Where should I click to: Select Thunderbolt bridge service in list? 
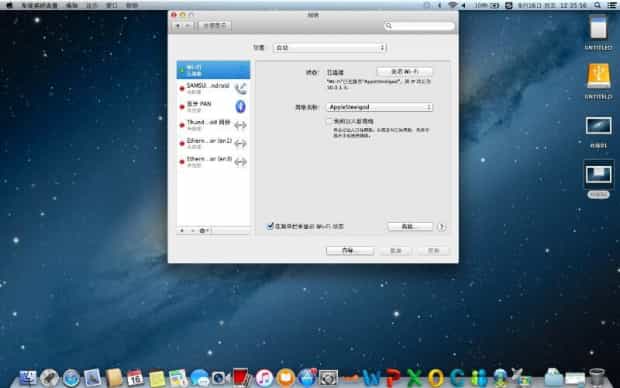(x=213, y=125)
